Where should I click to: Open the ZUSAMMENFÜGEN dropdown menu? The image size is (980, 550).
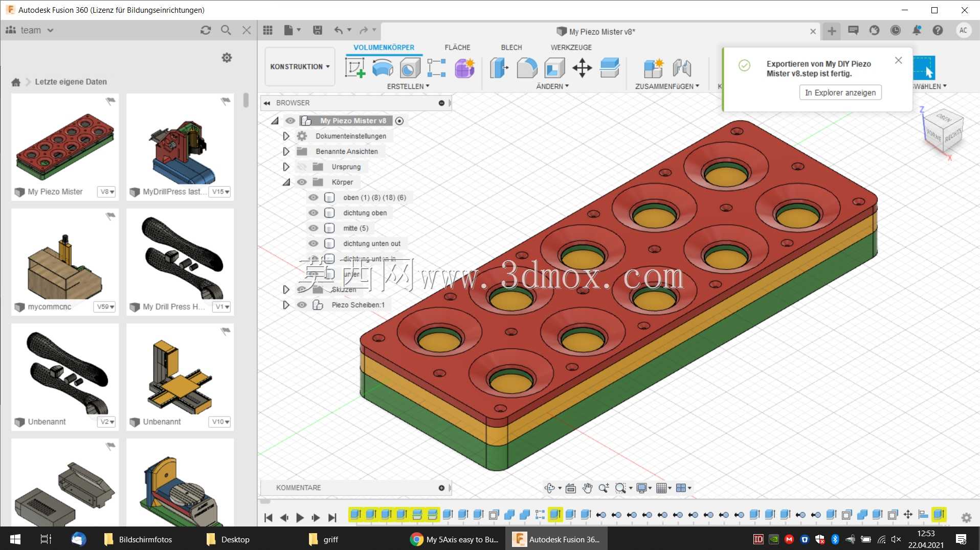(x=667, y=86)
